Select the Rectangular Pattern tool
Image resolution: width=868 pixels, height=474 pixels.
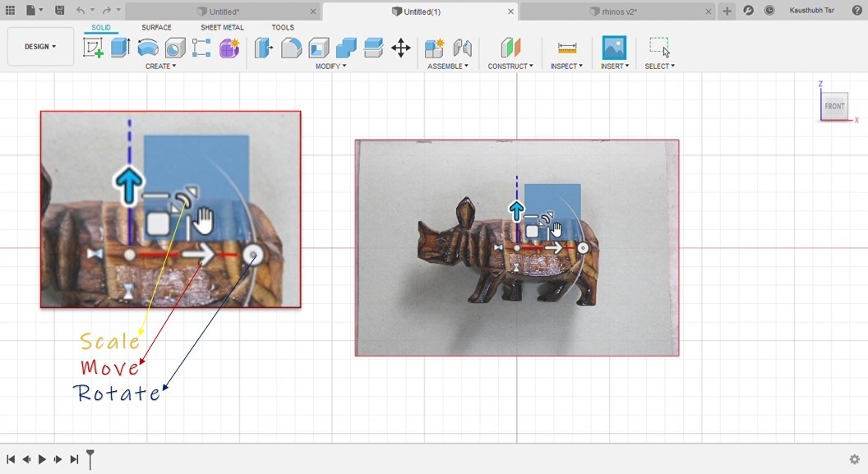pyautogui.click(x=201, y=48)
